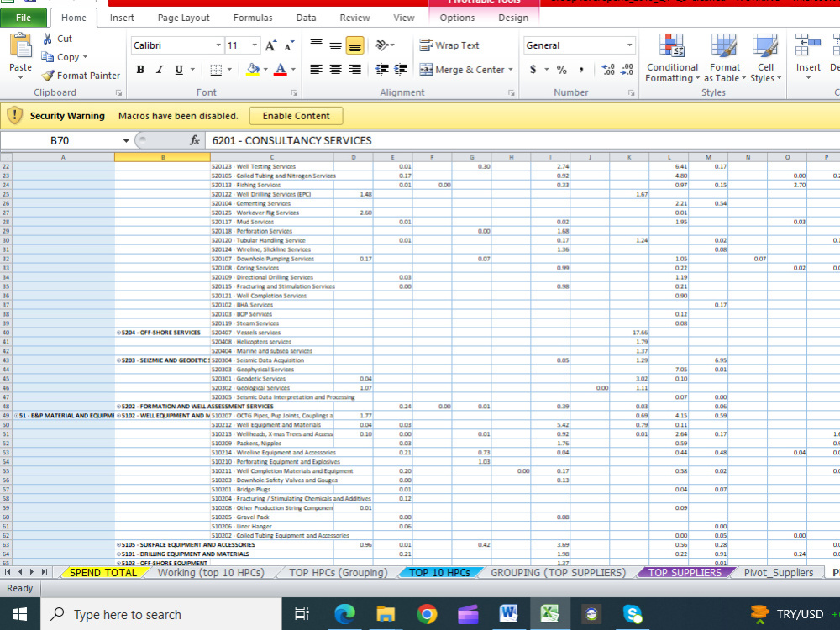Click the insert function fx icon
Image resolution: width=840 pixels, height=630 pixels.
coord(195,140)
